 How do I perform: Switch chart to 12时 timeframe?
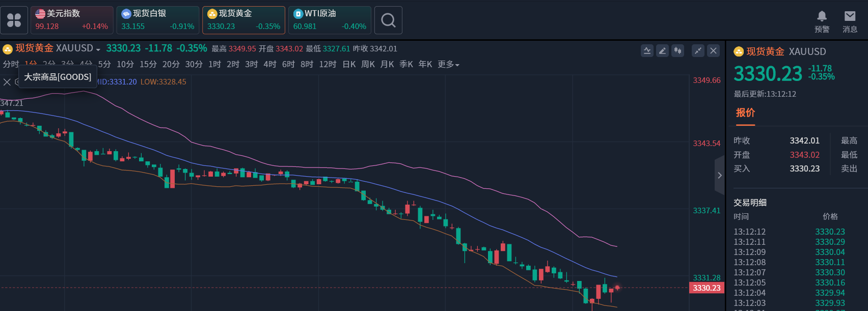(328, 65)
